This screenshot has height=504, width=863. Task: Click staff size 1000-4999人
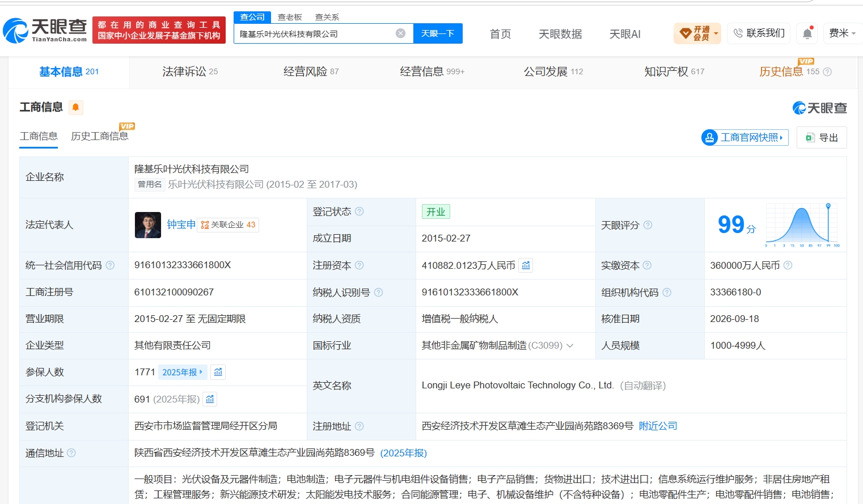(738, 346)
